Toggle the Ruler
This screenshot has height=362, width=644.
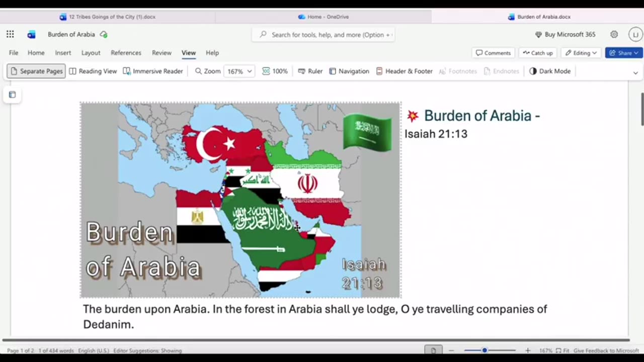click(x=310, y=71)
